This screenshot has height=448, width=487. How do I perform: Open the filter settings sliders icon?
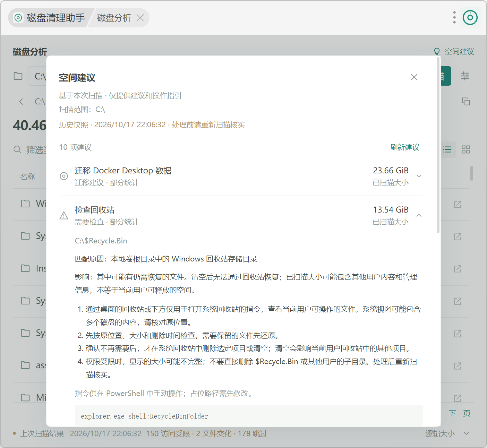click(x=465, y=76)
